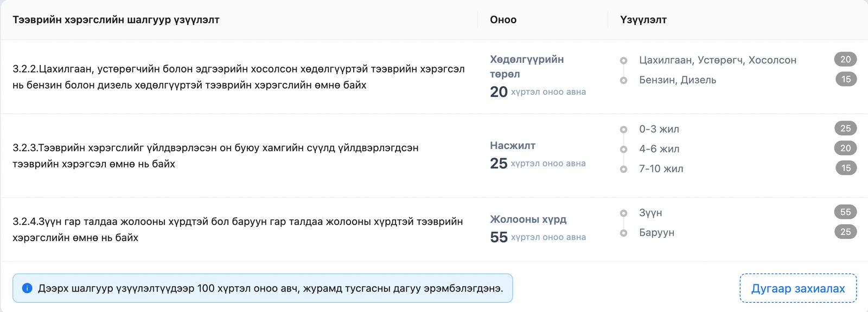Click the 25-point badge for 0-3 жил
Viewport: 868px width, 312px height.
click(x=845, y=129)
